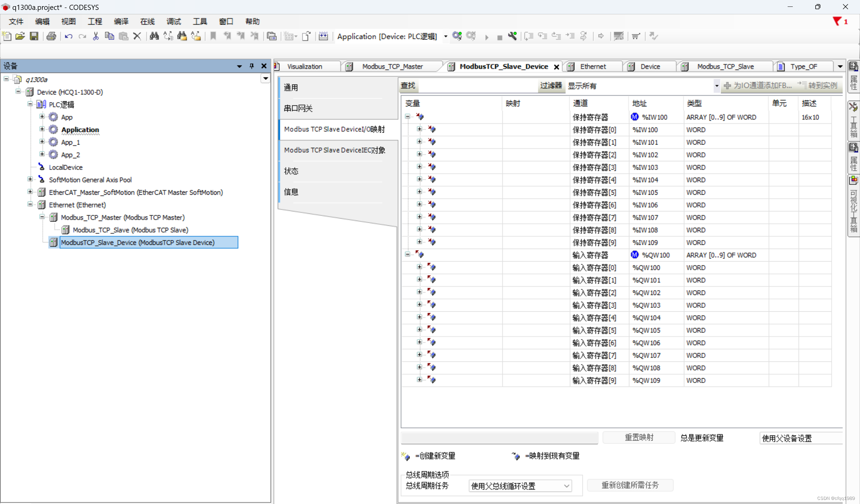Expand the App_2 node
This screenshot has height=504, width=860.
42,154
